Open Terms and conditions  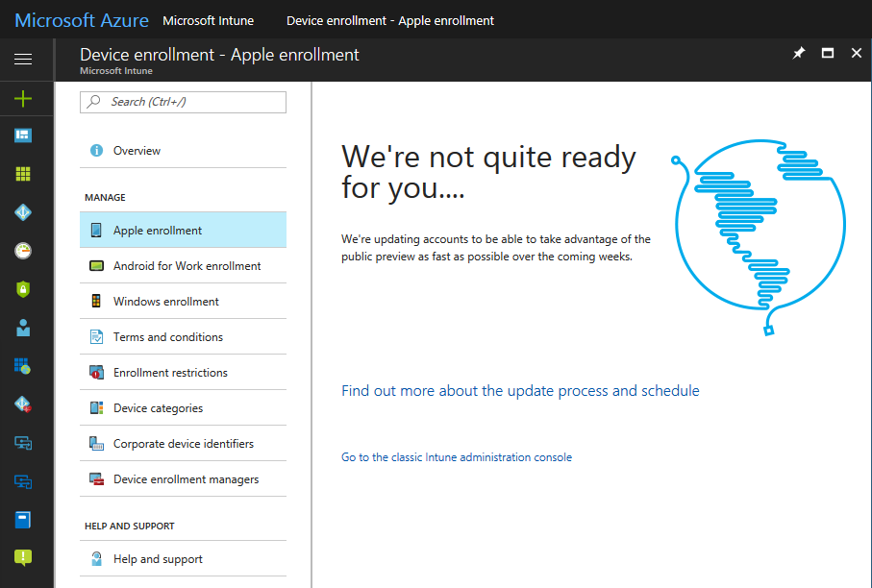click(183, 337)
